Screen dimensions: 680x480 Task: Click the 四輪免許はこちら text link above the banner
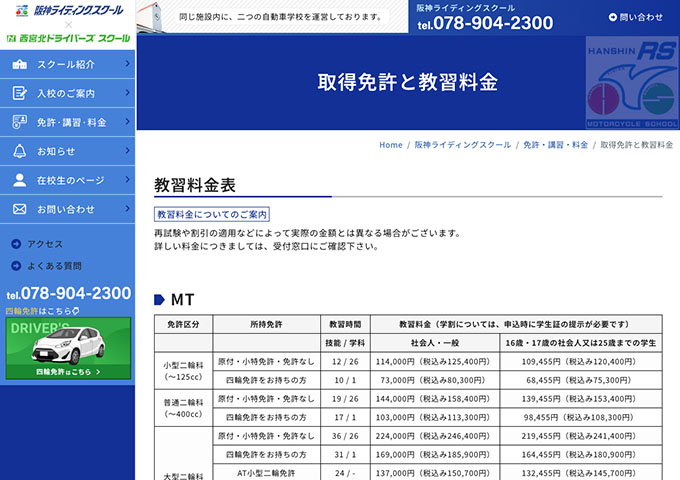coord(42,311)
